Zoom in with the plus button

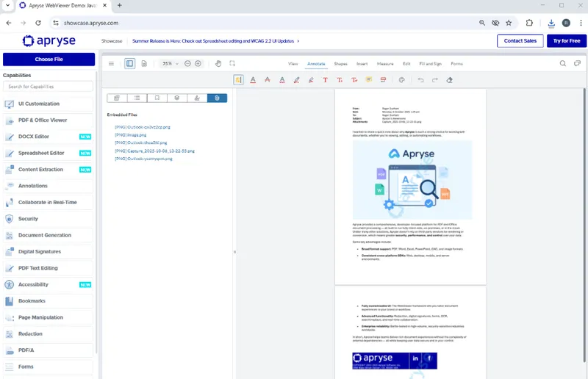[198, 64]
